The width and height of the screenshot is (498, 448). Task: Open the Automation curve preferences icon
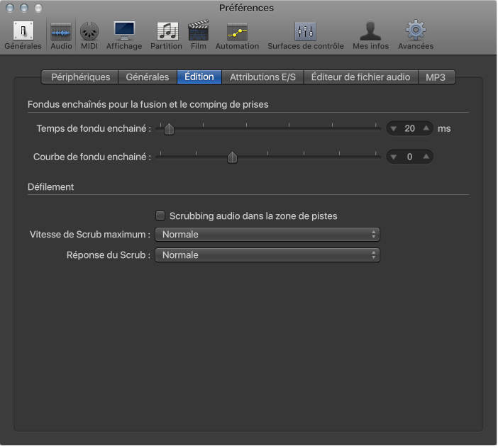(x=237, y=32)
